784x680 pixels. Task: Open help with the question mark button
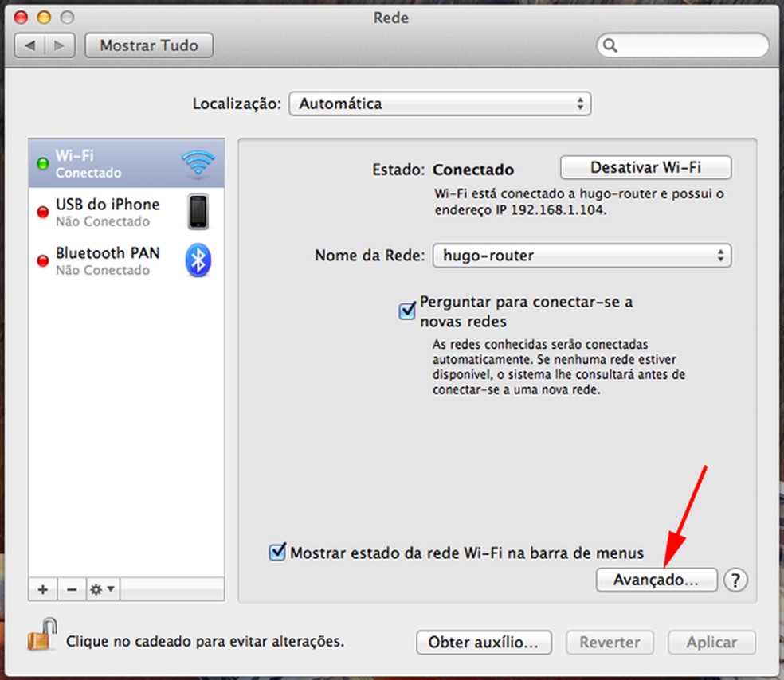click(735, 580)
